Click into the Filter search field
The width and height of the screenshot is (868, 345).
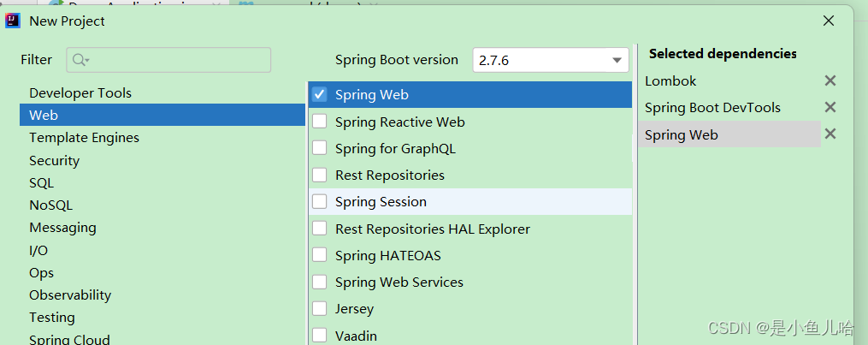coord(168,60)
